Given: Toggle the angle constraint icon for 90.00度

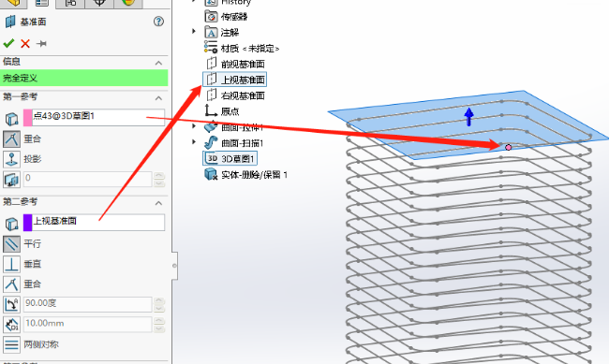Looking at the screenshot, I should pyautogui.click(x=11, y=304).
